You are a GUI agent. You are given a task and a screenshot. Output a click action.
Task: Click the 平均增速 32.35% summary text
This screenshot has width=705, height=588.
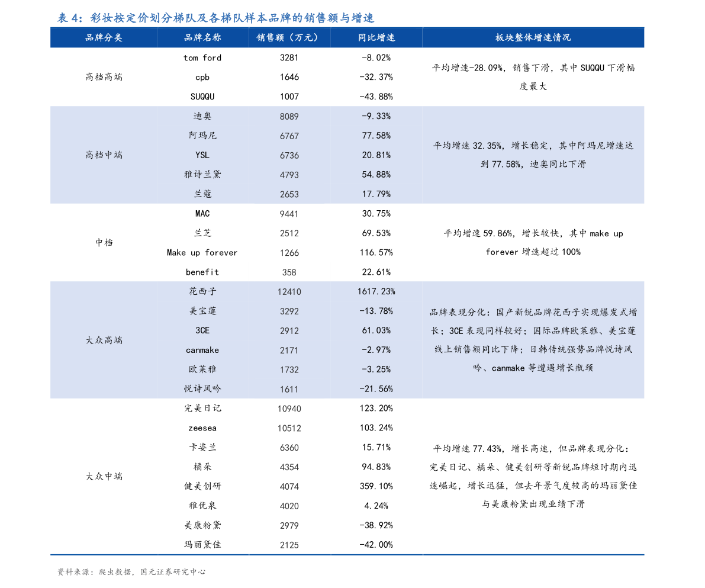point(533,155)
